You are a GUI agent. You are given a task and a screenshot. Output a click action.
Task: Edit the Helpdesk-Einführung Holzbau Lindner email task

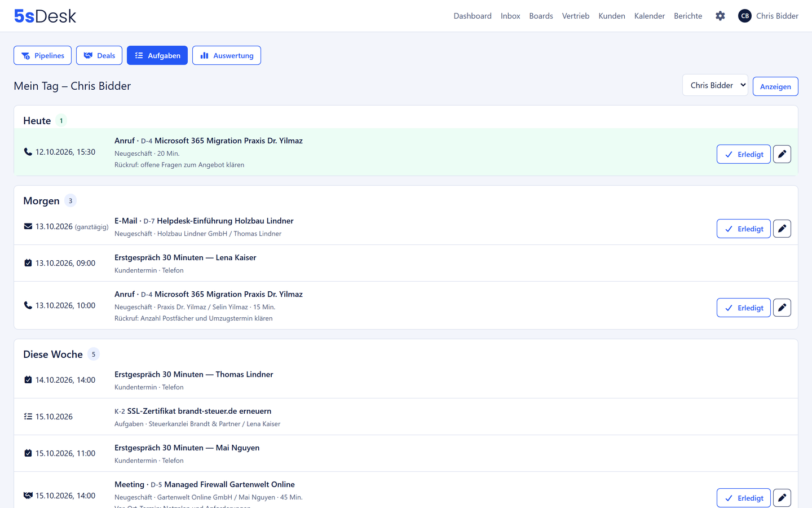coord(782,229)
